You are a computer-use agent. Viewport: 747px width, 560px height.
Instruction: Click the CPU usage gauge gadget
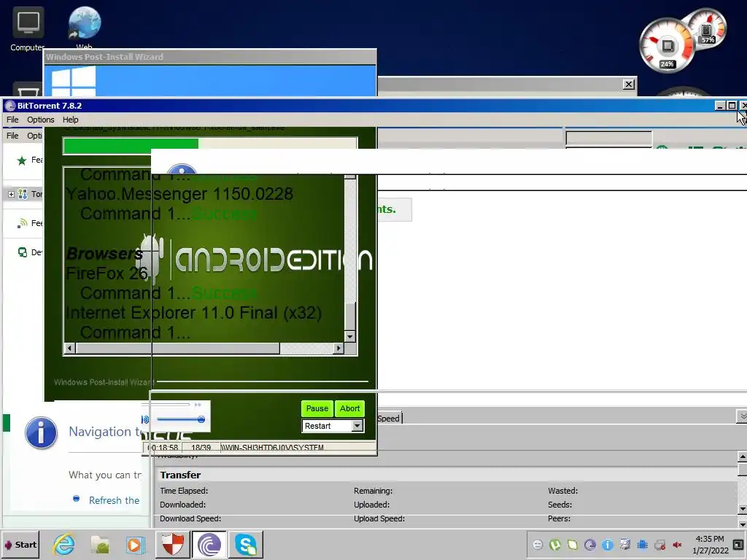pyautogui.click(x=667, y=46)
